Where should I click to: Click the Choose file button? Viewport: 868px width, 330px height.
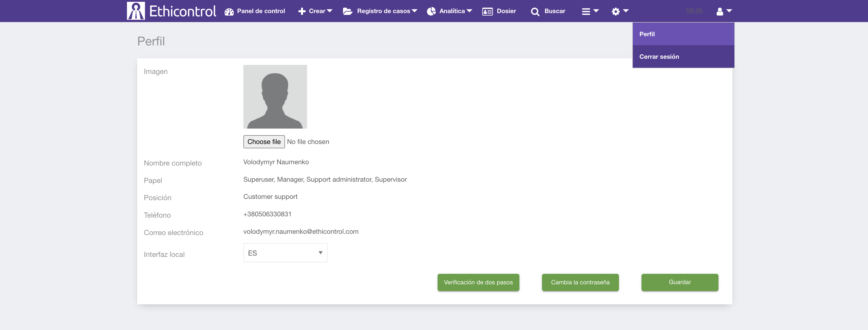tap(264, 142)
